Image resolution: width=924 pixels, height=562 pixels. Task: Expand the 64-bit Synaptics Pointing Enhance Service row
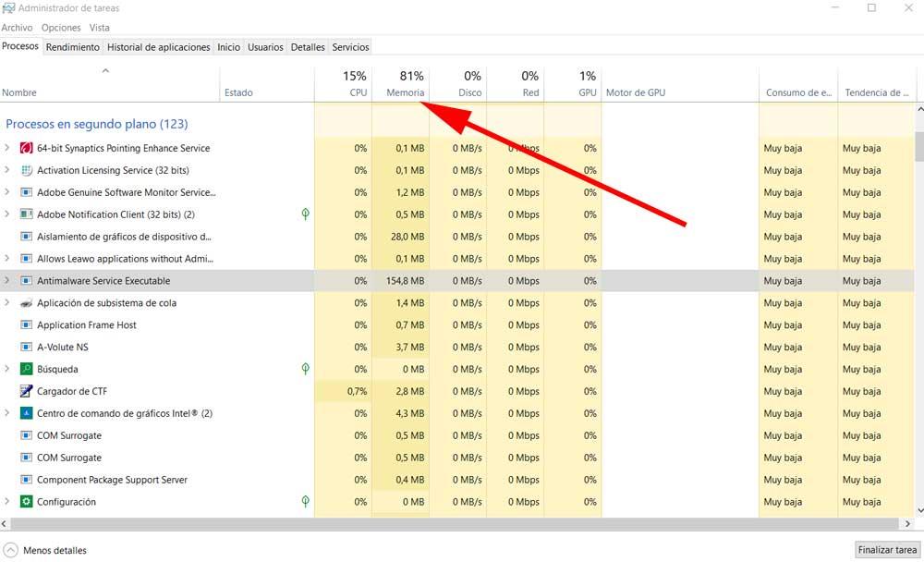7,147
